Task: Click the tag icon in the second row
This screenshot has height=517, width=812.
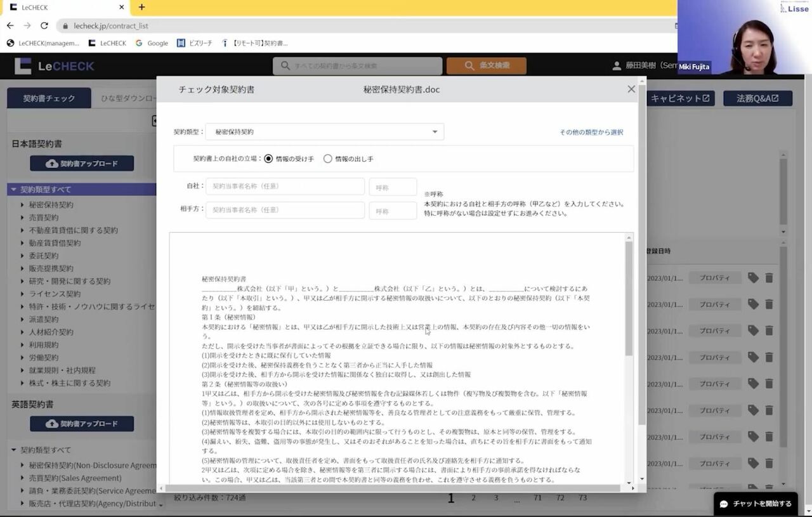Action: tap(753, 304)
